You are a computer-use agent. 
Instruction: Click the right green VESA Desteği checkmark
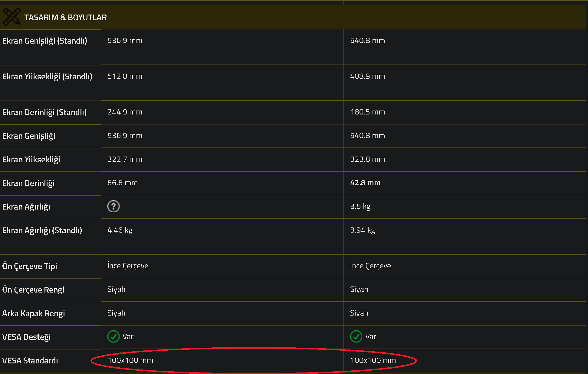pos(356,336)
